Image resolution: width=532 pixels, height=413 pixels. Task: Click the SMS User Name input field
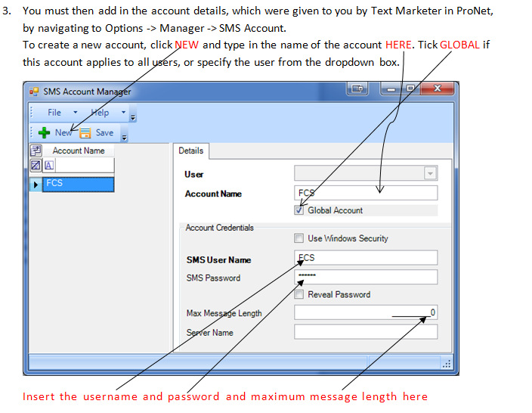(x=366, y=258)
